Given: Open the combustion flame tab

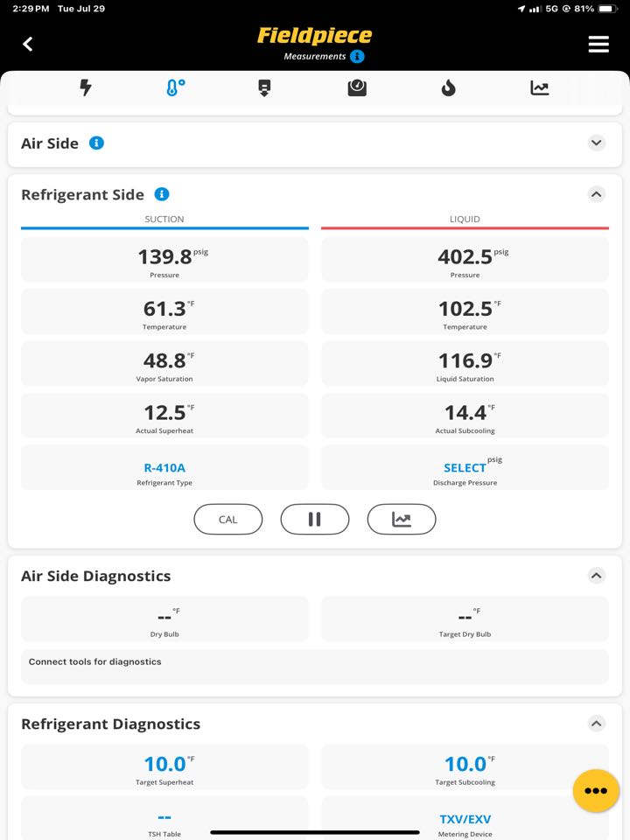Looking at the screenshot, I should click(x=448, y=87).
